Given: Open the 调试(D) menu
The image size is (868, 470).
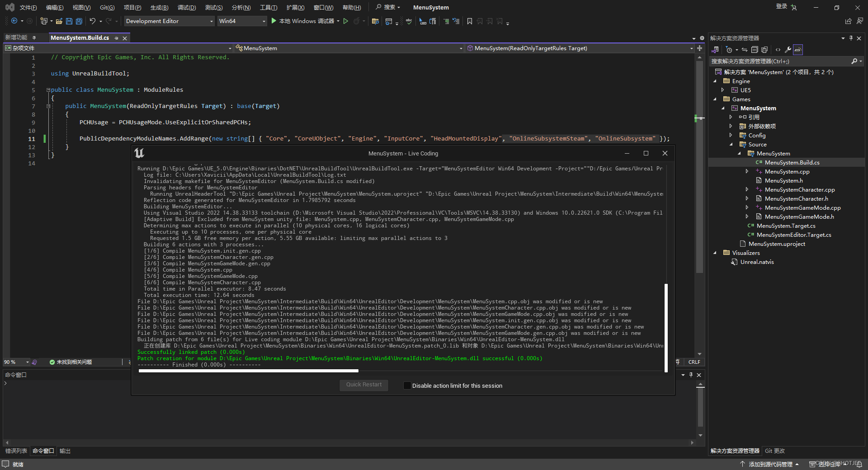Looking at the screenshot, I should [x=187, y=7].
